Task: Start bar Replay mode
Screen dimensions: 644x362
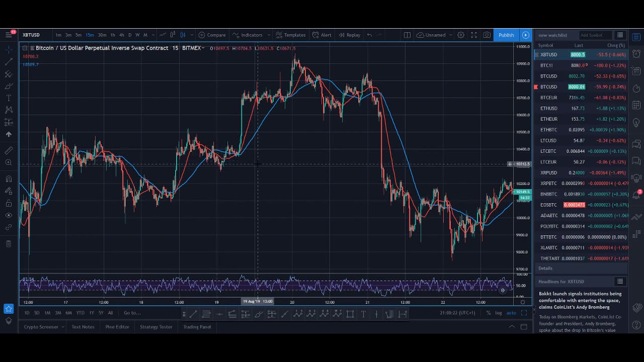Action: [349, 35]
